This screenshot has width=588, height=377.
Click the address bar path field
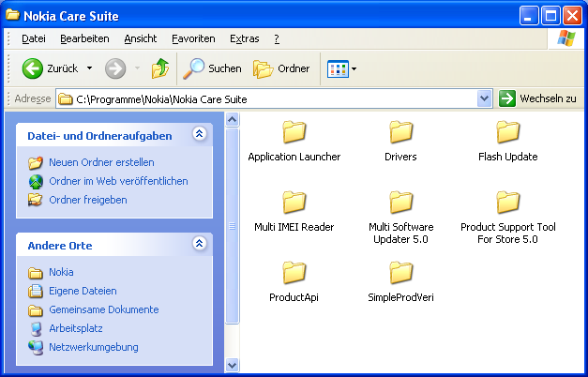(x=272, y=98)
